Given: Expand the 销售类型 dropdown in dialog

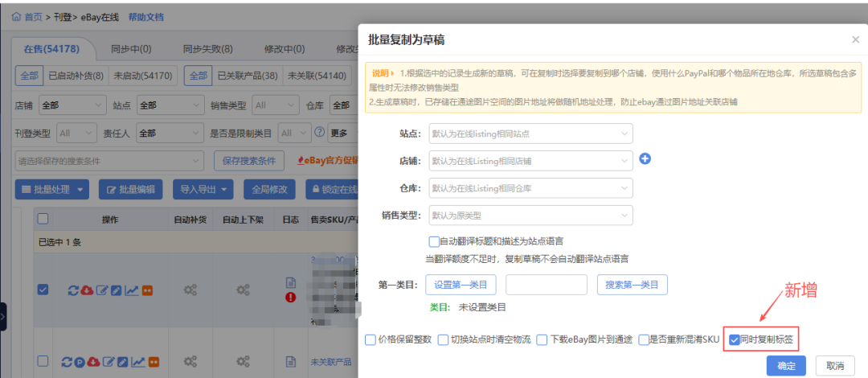Looking at the screenshot, I should click(x=531, y=216).
